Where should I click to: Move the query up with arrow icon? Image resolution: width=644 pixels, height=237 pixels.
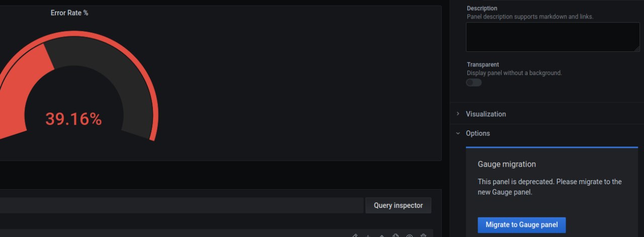pos(381,235)
